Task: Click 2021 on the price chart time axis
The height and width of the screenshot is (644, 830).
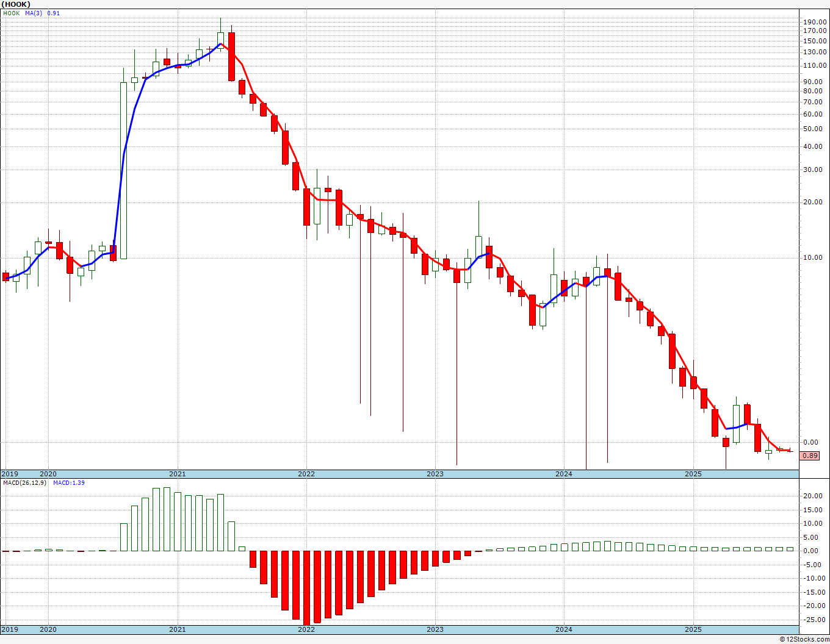Action: tap(178, 474)
